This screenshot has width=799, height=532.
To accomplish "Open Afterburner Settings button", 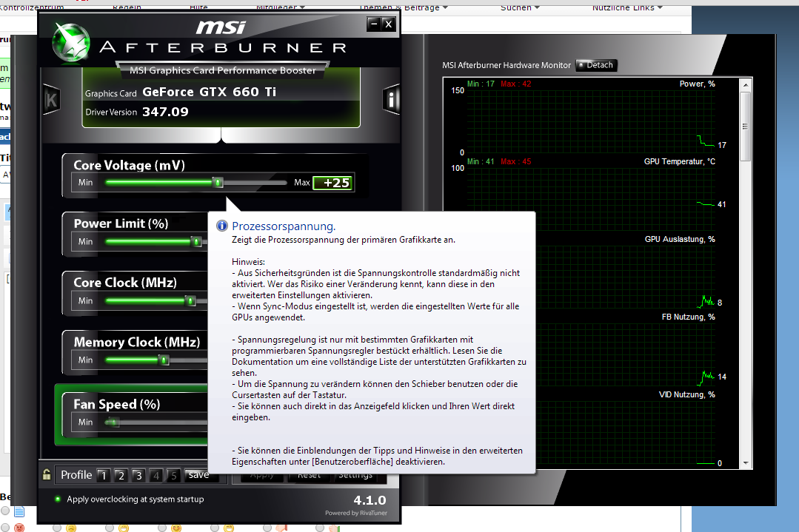I will click(x=355, y=476).
